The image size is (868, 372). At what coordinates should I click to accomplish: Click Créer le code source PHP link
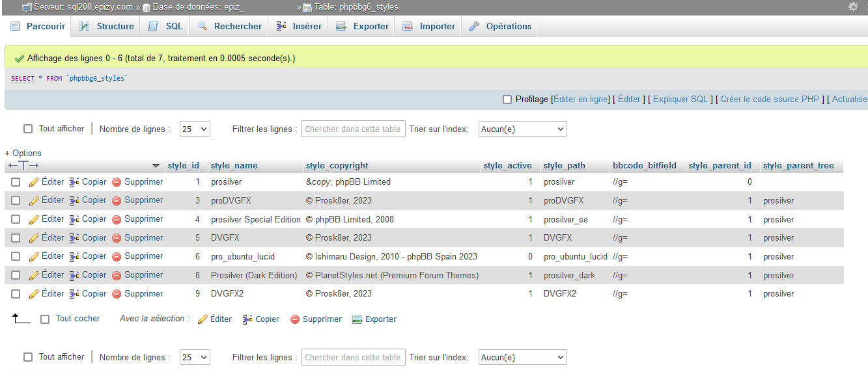770,100
